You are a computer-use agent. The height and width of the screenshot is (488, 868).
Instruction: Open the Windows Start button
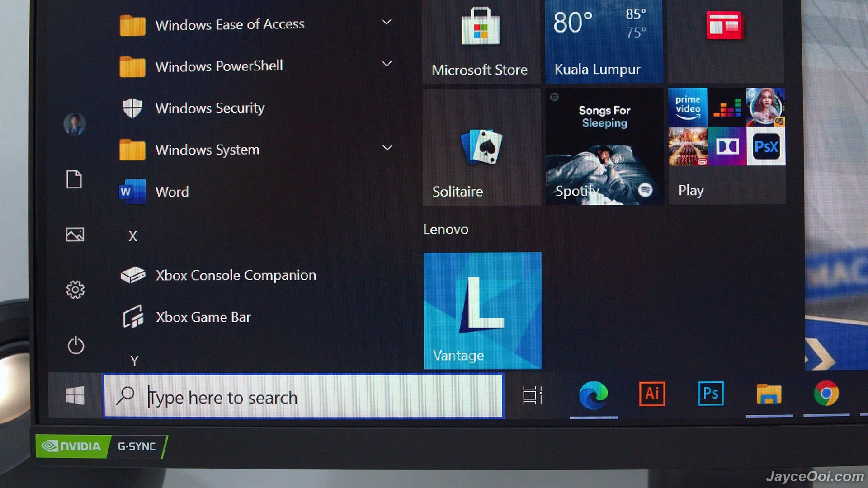point(75,396)
